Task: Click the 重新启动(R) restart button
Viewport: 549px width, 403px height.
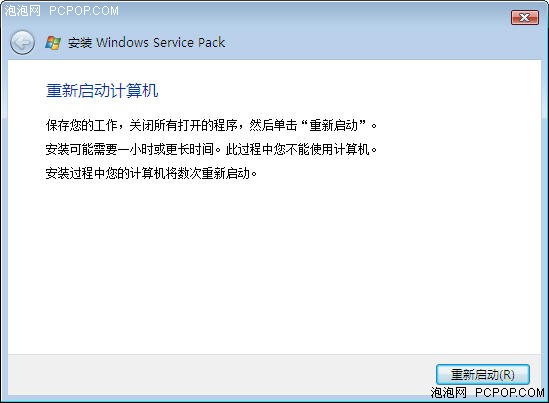Action: [x=482, y=374]
